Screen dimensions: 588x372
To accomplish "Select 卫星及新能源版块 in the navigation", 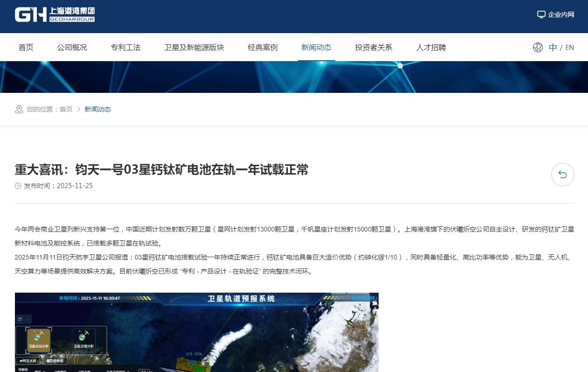I will [x=194, y=47].
